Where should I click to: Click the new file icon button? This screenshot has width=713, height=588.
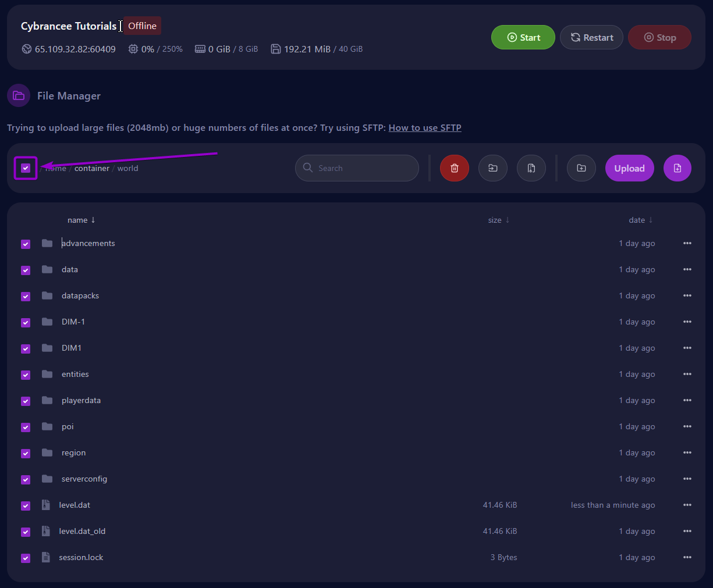677,168
